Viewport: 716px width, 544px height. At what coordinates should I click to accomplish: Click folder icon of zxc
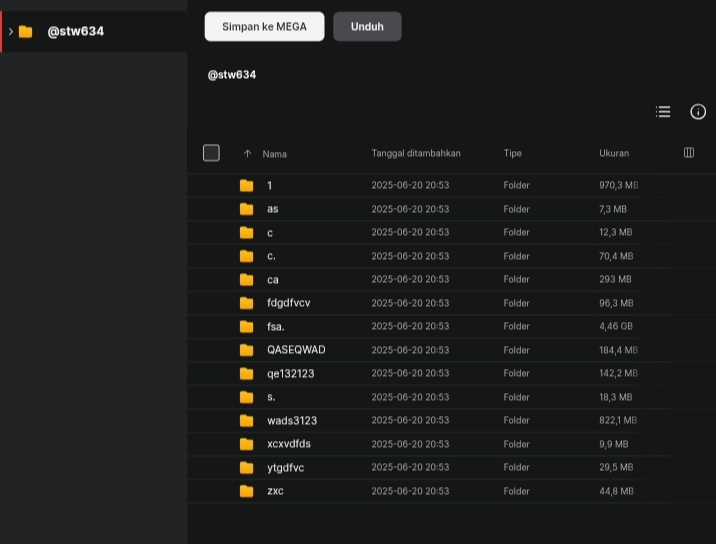tap(247, 491)
